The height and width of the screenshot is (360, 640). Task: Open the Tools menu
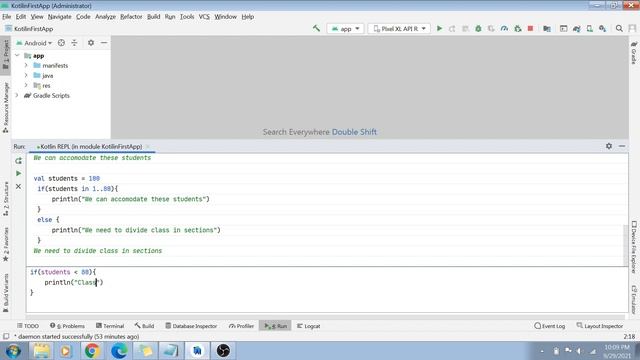coord(187,17)
